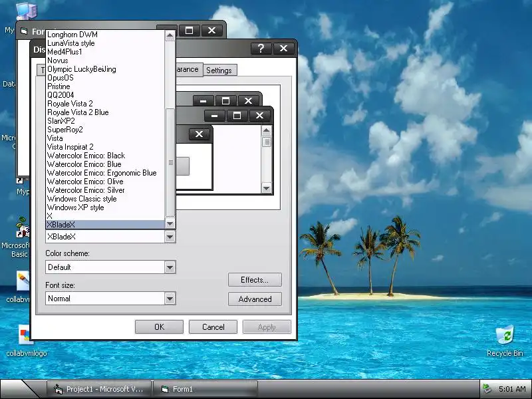Viewport: 532px width, 399px height.
Task: Select Longhorn DWM in style list
Action: [105, 35]
